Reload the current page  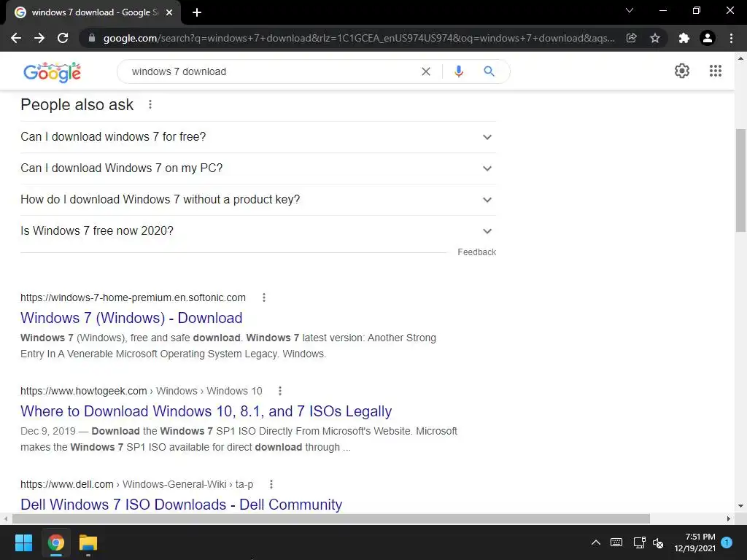63,38
